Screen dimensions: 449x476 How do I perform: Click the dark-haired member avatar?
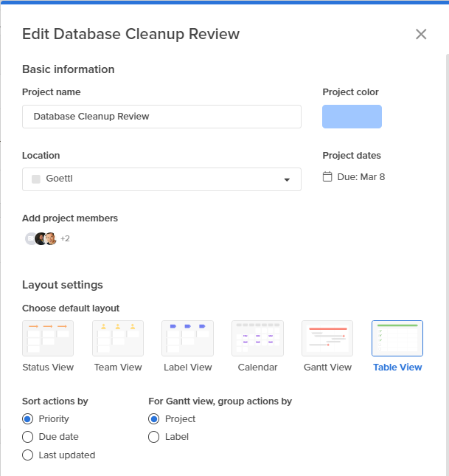tap(40, 238)
